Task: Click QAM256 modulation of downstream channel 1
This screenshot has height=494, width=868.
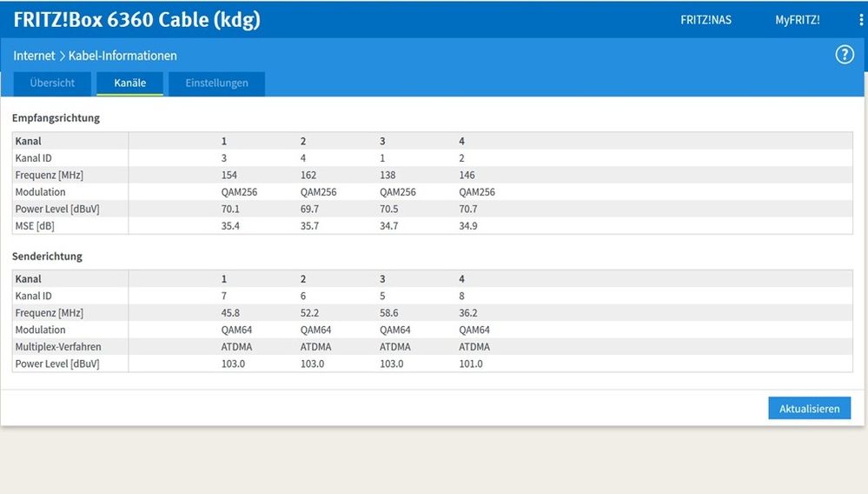Action: tap(239, 192)
